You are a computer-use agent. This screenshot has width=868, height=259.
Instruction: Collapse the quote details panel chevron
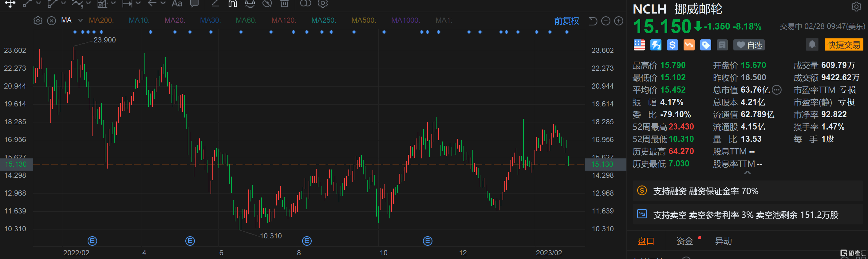[x=747, y=173]
